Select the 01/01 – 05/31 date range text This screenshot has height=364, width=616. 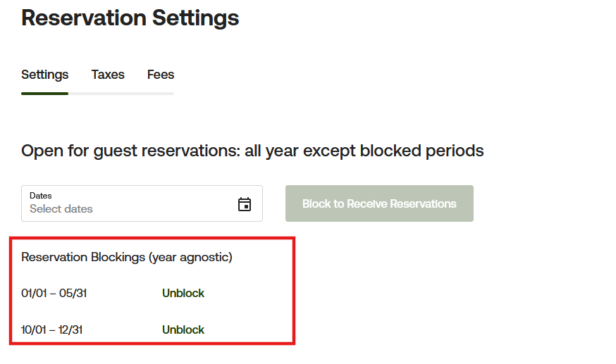coord(54,293)
